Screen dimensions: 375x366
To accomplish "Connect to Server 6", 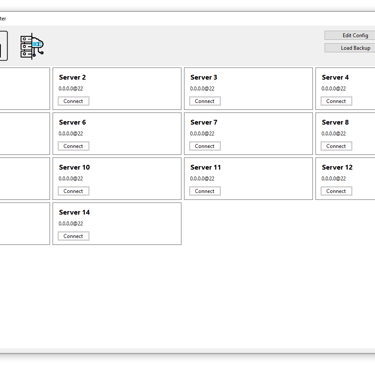I will click(x=73, y=146).
